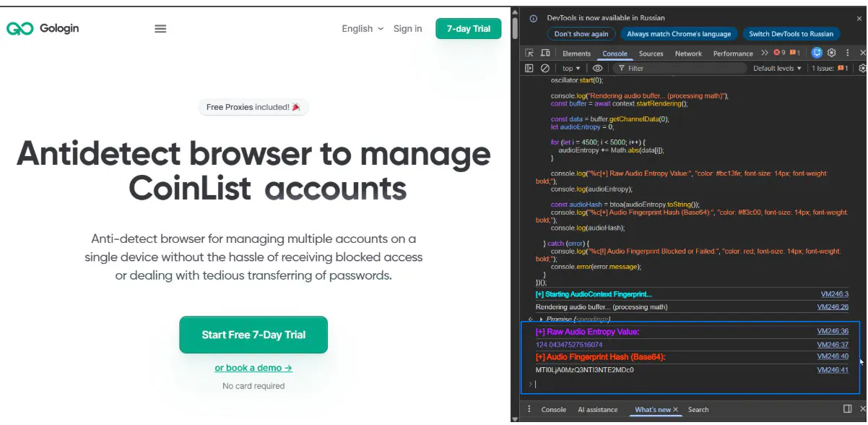The image size is (868, 425).
Task: Open the AI assistance drawer tab
Action: pos(597,410)
